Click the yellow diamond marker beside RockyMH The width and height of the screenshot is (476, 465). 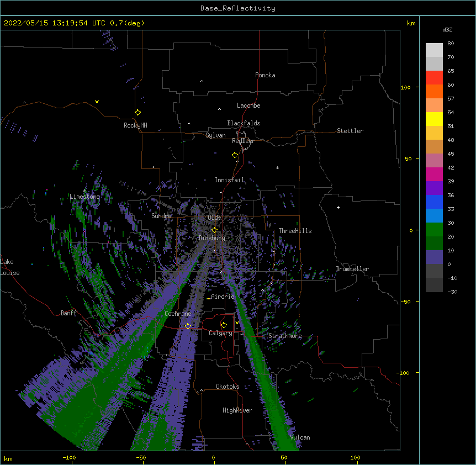[137, 113]
